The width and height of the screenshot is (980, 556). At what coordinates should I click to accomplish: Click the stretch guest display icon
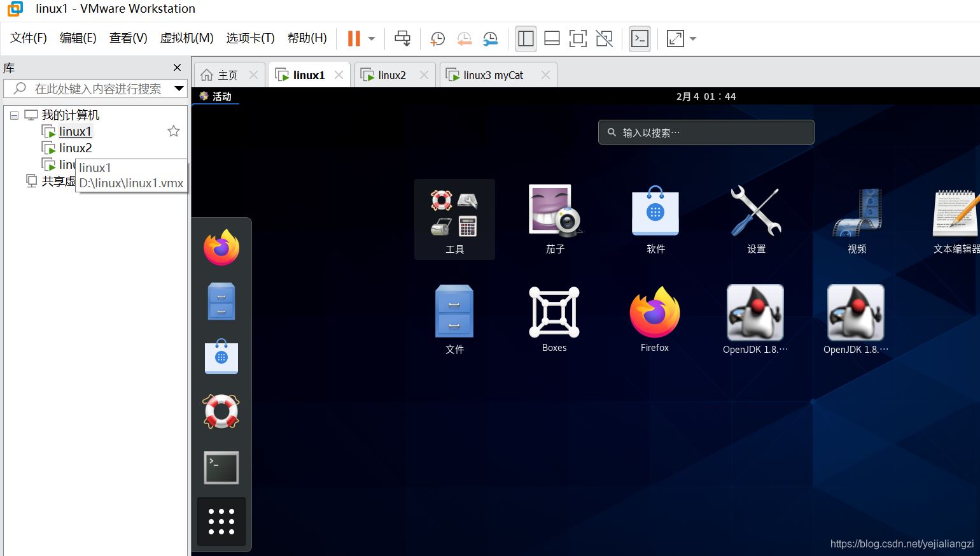pyautogui.click(x=675, y=39)
